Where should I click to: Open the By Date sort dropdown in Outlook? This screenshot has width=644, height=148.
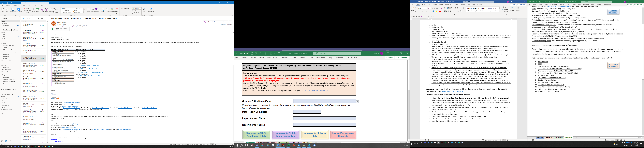[41, 19]
